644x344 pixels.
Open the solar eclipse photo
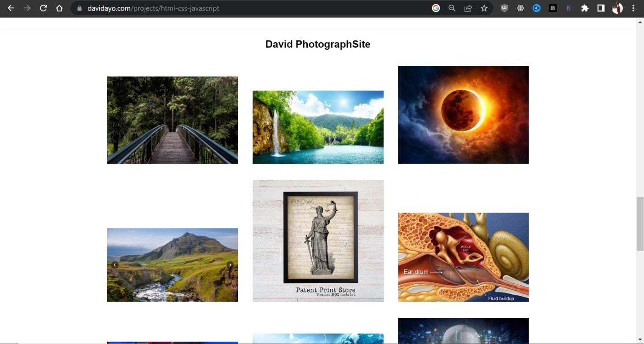463,115
